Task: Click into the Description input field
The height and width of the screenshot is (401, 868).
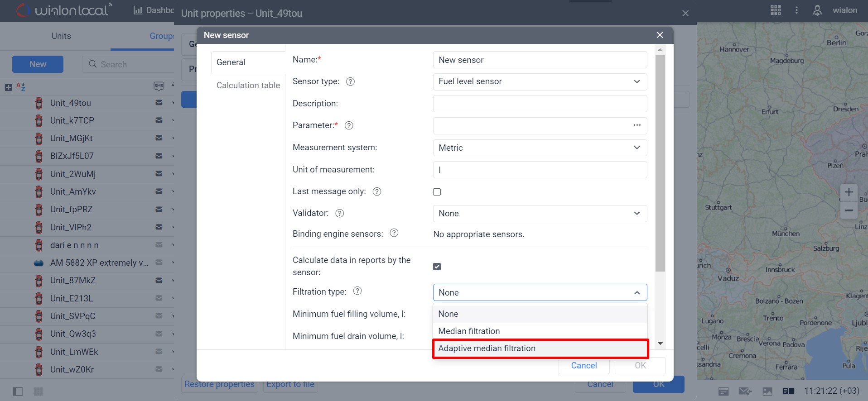Action: click(x=540, y=104)
